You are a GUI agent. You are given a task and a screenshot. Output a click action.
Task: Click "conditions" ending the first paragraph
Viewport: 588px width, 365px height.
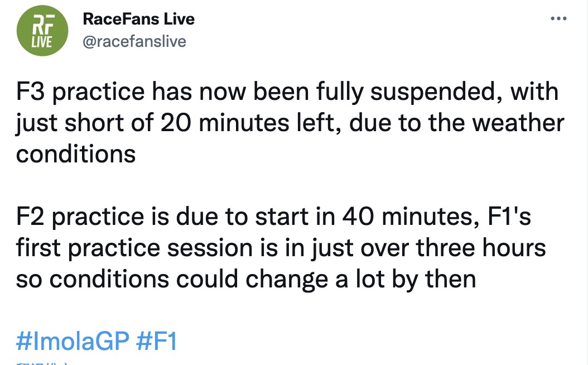pyautogui.click(x=76, y=153)
